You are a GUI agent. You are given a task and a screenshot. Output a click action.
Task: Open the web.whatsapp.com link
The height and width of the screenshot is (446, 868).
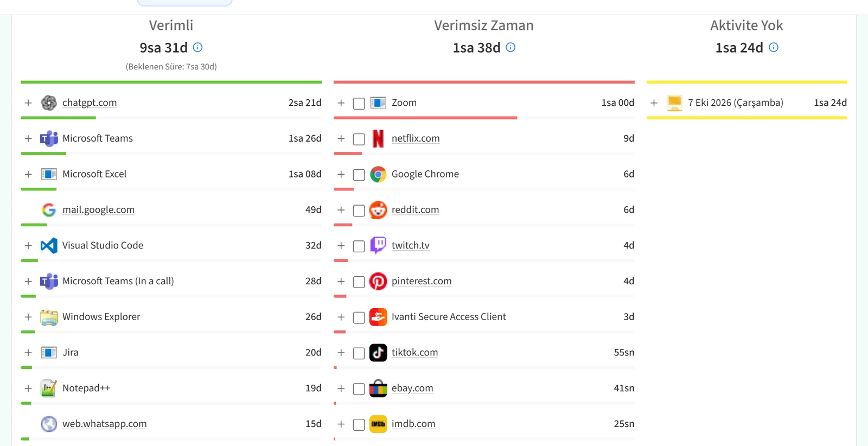point(104,424)
